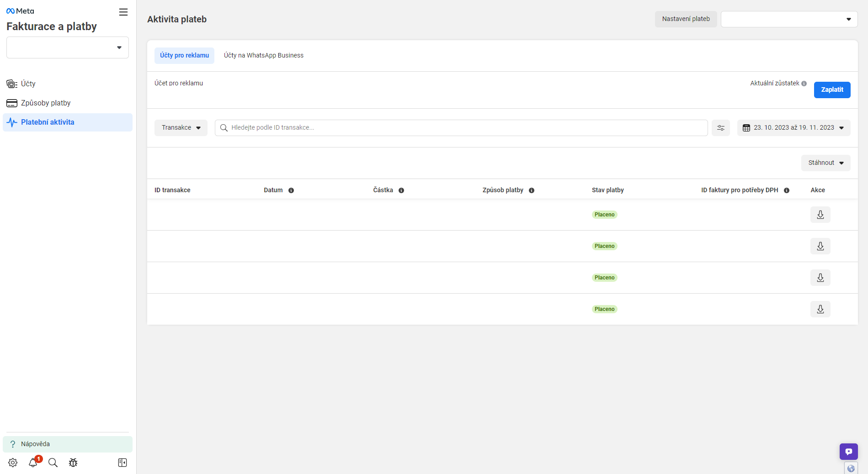Click the Částka column info icon

401,190
